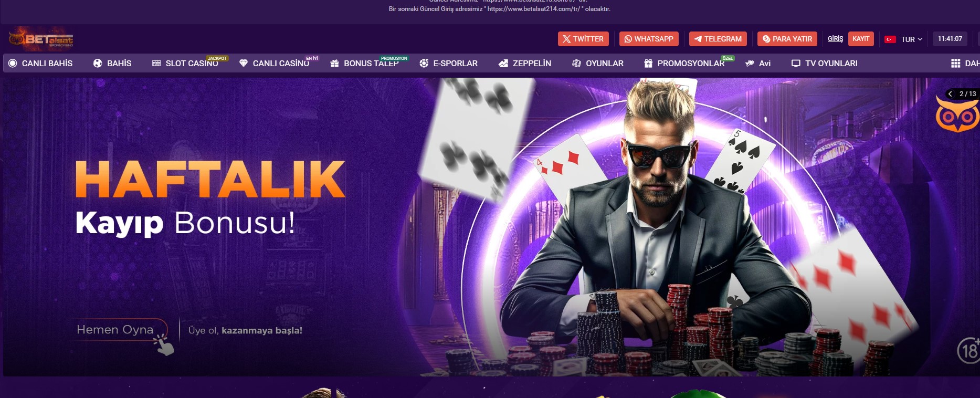The image size is (980, 398).
Task: Open the Twitter X social link
Action: (x=583, y=39)
